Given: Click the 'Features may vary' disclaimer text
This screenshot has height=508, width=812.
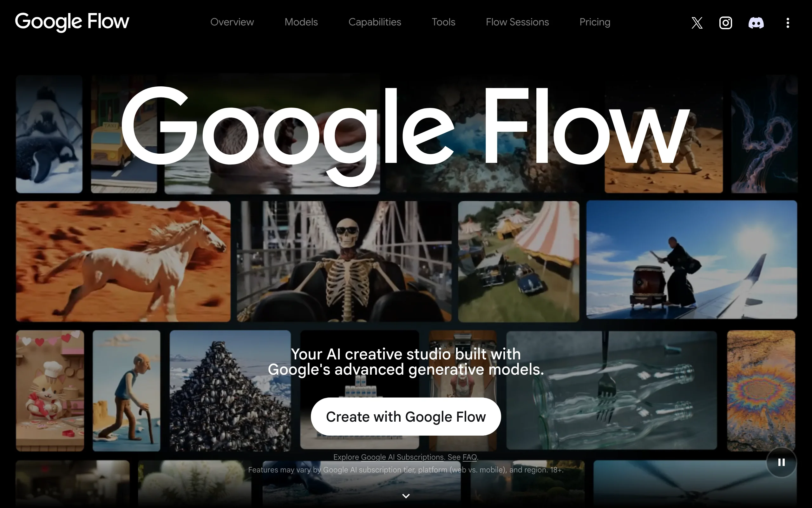Looking at the screenshot, I should pos(406,470).
